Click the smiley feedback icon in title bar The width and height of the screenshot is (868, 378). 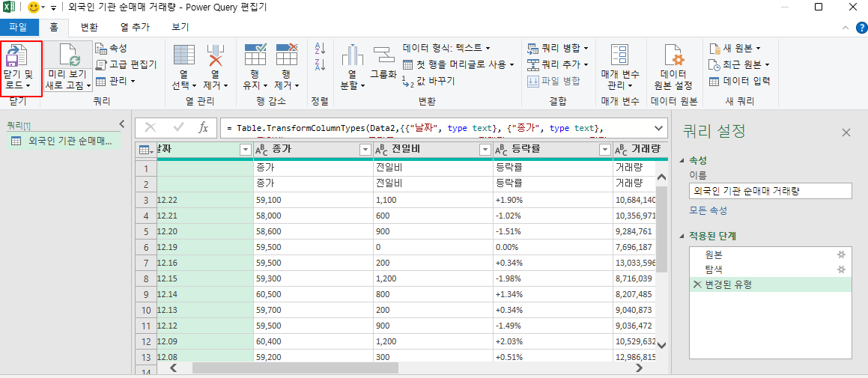[x=34, y=7]
